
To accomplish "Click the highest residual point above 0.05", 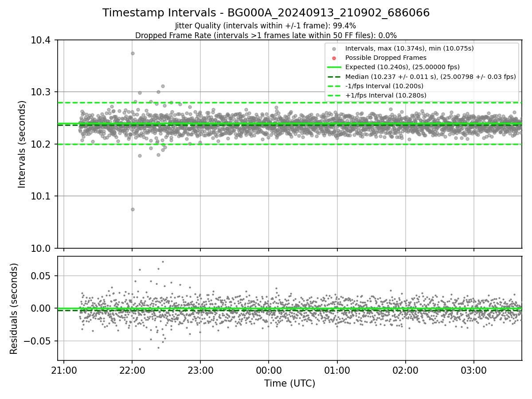I will tap(163, 262).
